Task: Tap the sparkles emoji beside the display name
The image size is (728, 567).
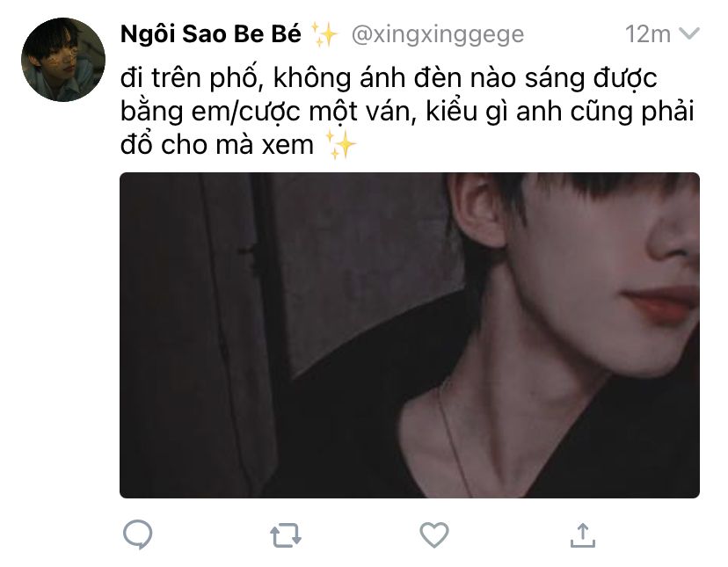Action: coord(324,34)
